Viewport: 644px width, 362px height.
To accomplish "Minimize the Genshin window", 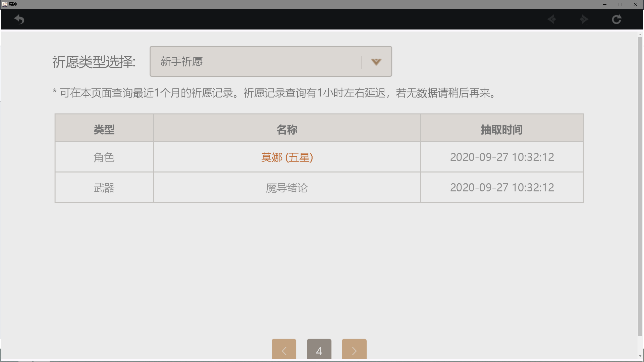I will tap(604, 4).
